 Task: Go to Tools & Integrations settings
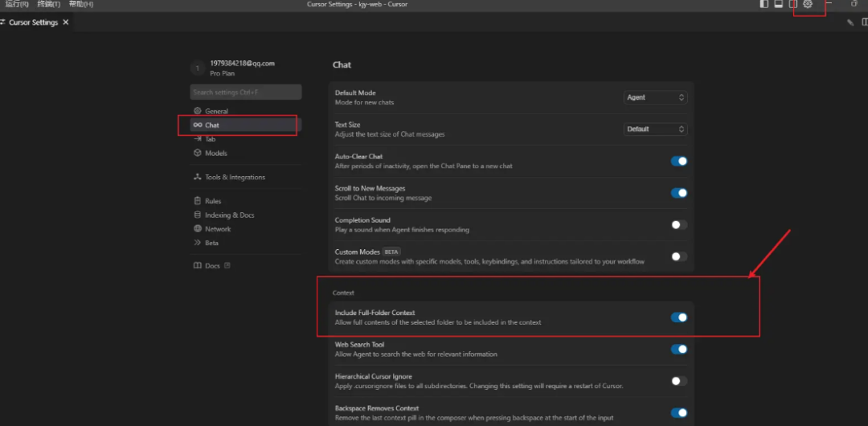click(234, 177)
